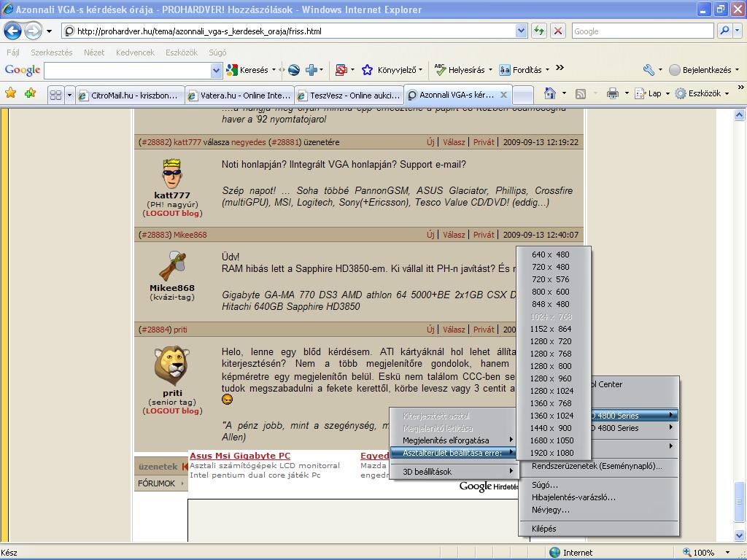Open Hibajelentés-varázsló... menu item
This screenshot has height=560, width=747.
click(598, 497)
